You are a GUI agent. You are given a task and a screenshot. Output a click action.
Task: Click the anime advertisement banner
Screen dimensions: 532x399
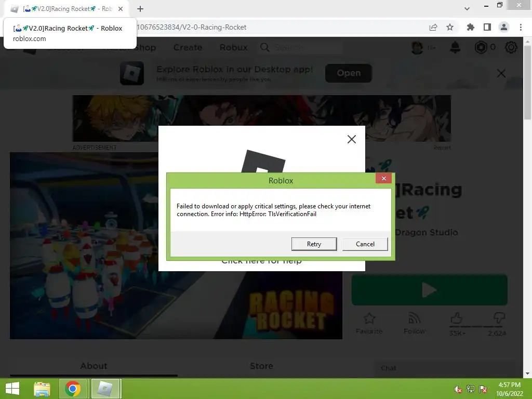coord(262,118)
